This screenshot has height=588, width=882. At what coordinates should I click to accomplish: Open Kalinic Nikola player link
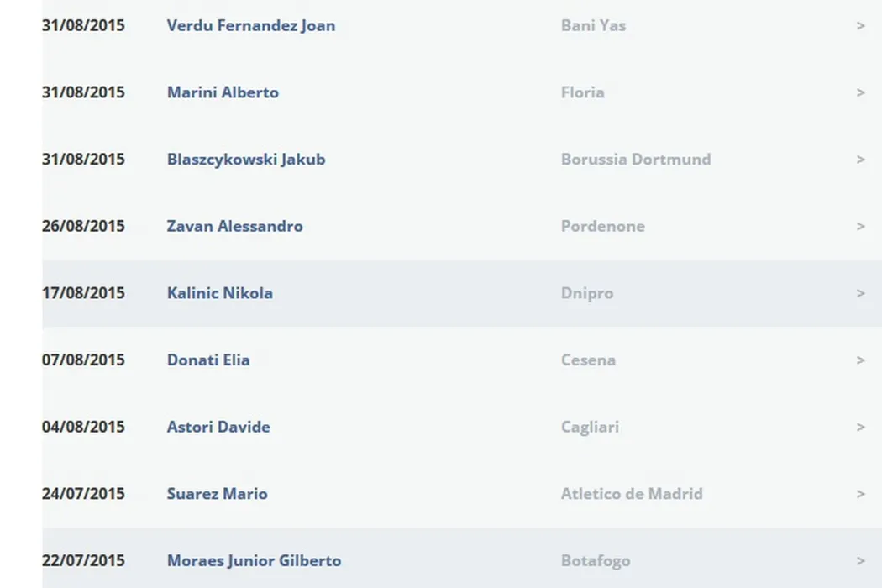click(x=219, y=293)
